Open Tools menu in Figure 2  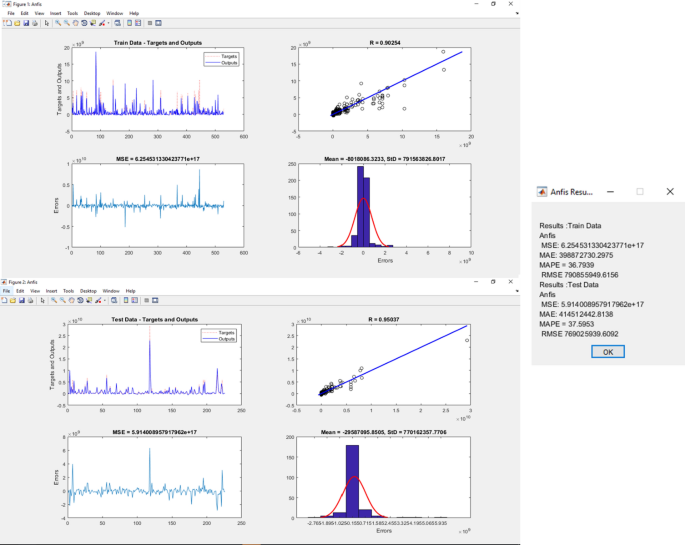pyautogui.click(x=69, y=291)
